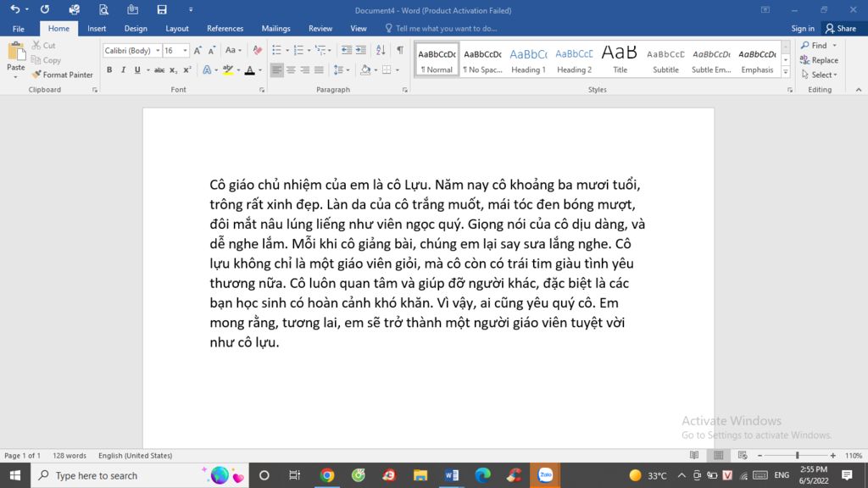Viewport: 868px width, 488px height.
Task: Open Ribbon Display Options
Action: [765, 10]
